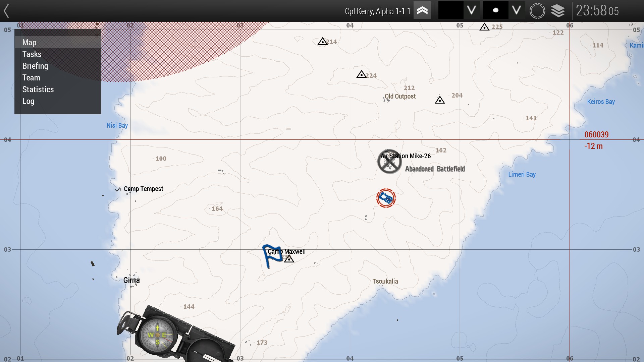The height and width of the screenshot is (362, 644).
Task: Click the Old Outpost map label
Action: pos(400,97)
